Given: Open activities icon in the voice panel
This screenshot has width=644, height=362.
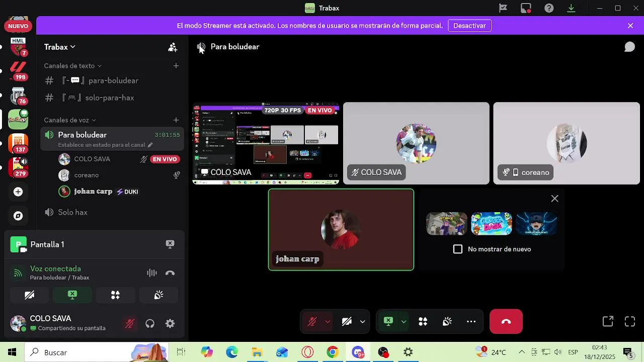Looking at the screenshot, I should 115,295.
